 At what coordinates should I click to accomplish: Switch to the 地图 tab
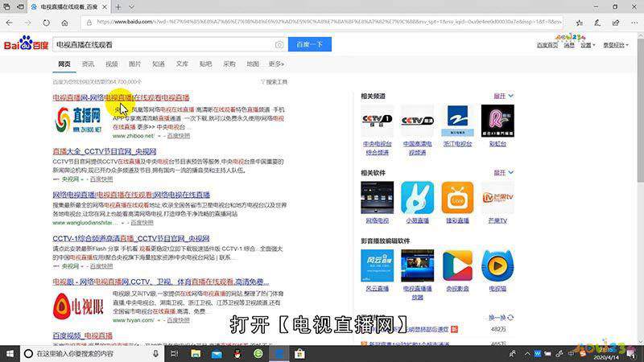(253, 64)
